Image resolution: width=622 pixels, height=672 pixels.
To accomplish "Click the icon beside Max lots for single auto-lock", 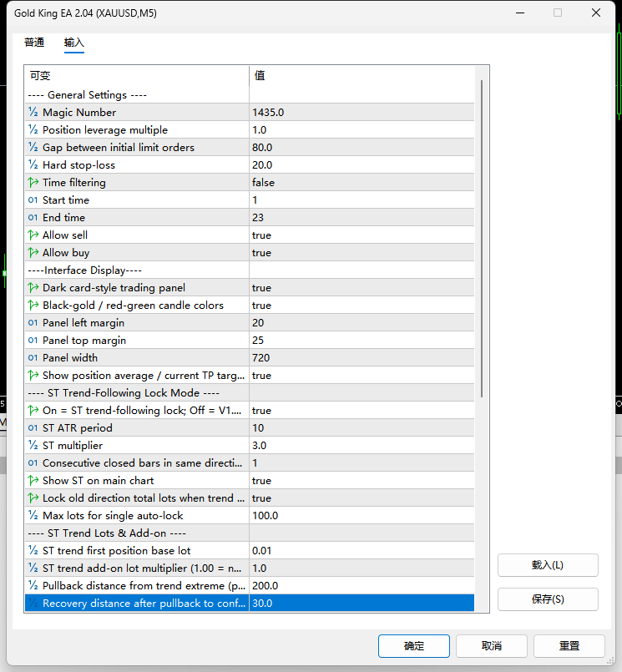I will tap(33, 516).
